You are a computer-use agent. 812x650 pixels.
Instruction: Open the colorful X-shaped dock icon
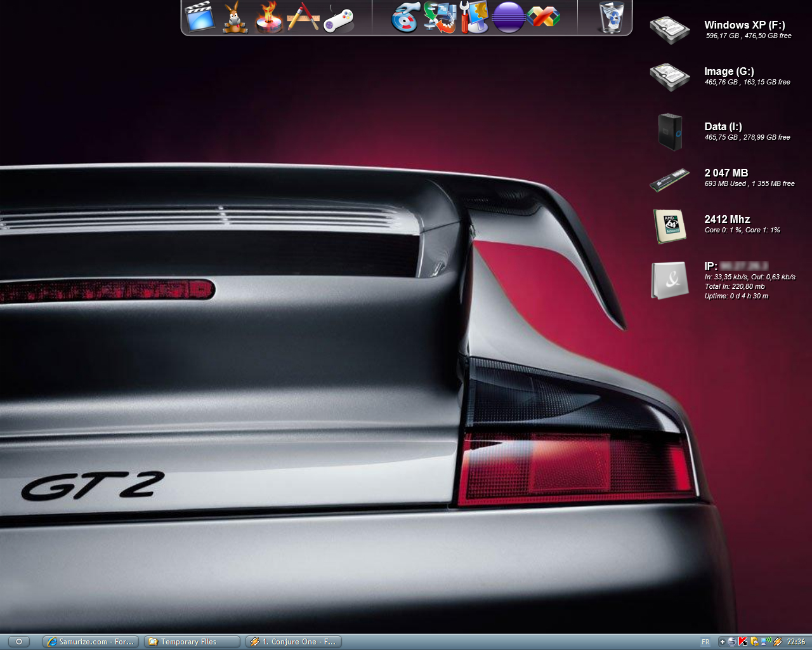(543, 17)
